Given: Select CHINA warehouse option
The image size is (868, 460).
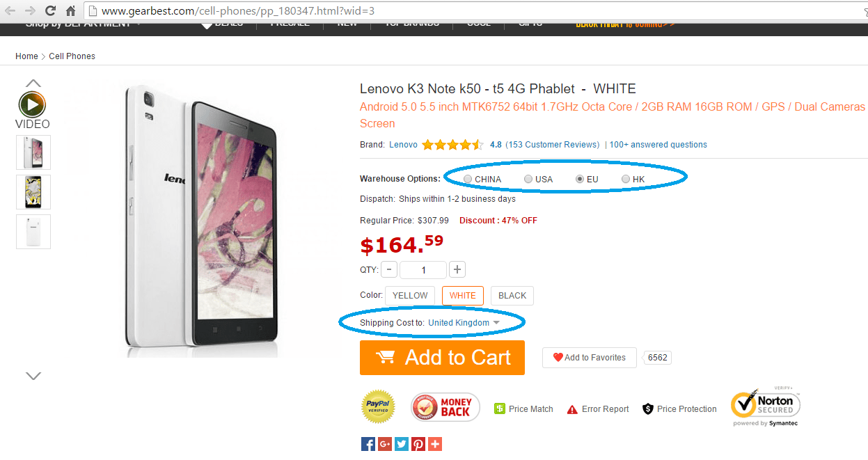Looking at the screenshot, I should pyautogui.click(x=468, y=180).
